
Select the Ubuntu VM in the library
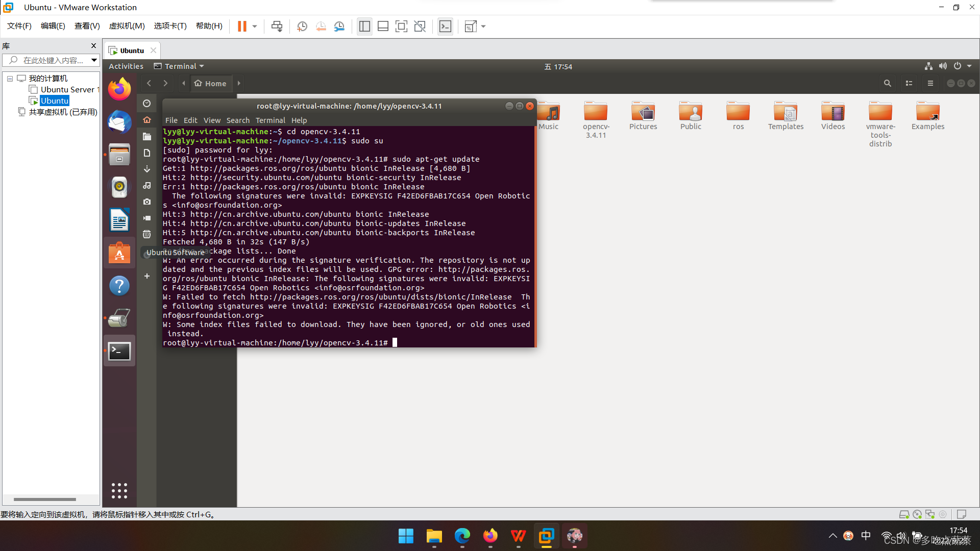pyautogui.click(x=55, y=101)
